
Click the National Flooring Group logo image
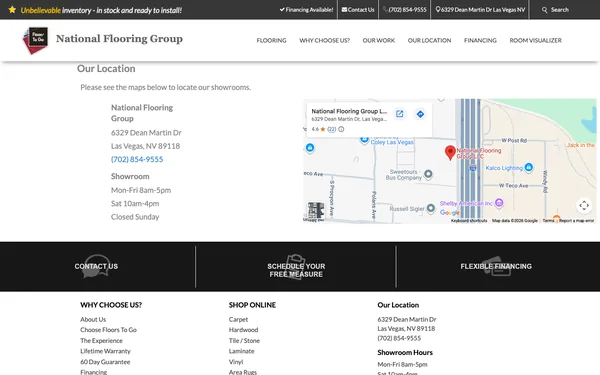[x=35, y=40]
